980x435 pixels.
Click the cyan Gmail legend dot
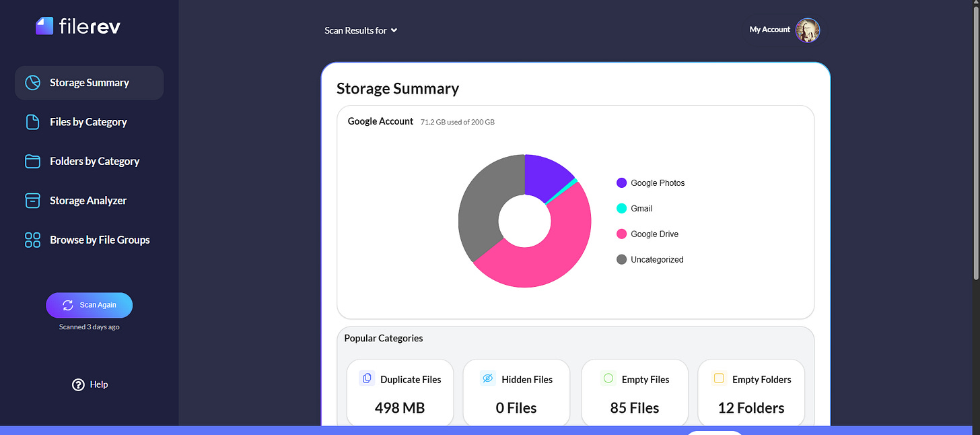[622, 209]
